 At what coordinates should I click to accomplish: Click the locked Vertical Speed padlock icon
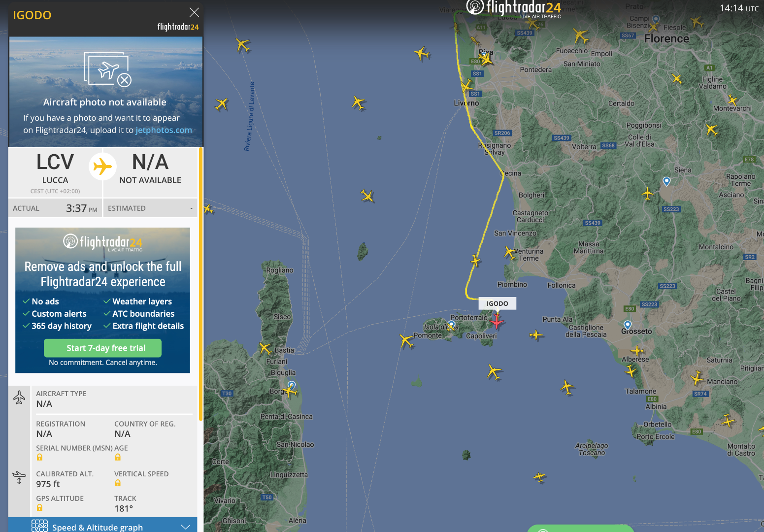[x=118, y=483]
